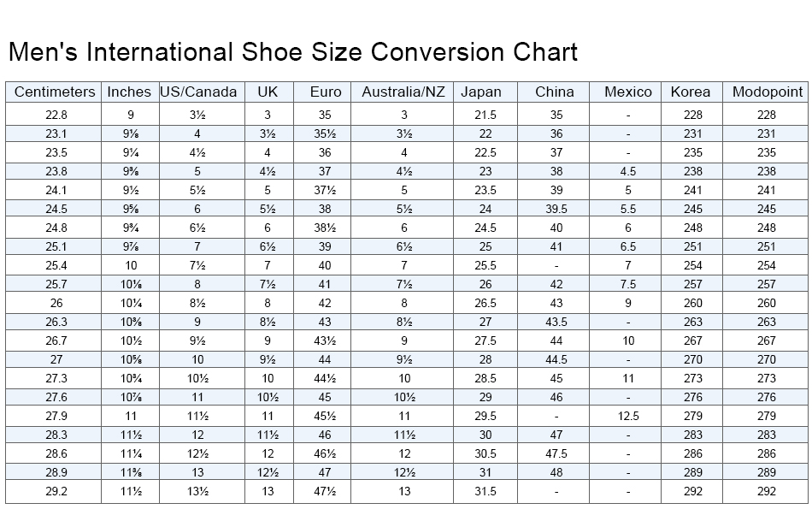Viewport: 812px width, 521px height.
Task: Select the China column header
Action: pos(555,92)
